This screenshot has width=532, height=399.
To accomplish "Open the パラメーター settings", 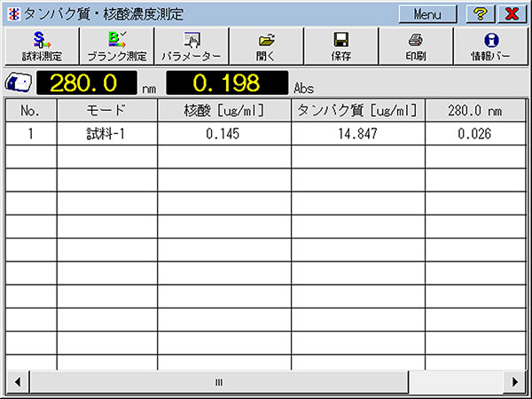I will click(192, 46).
